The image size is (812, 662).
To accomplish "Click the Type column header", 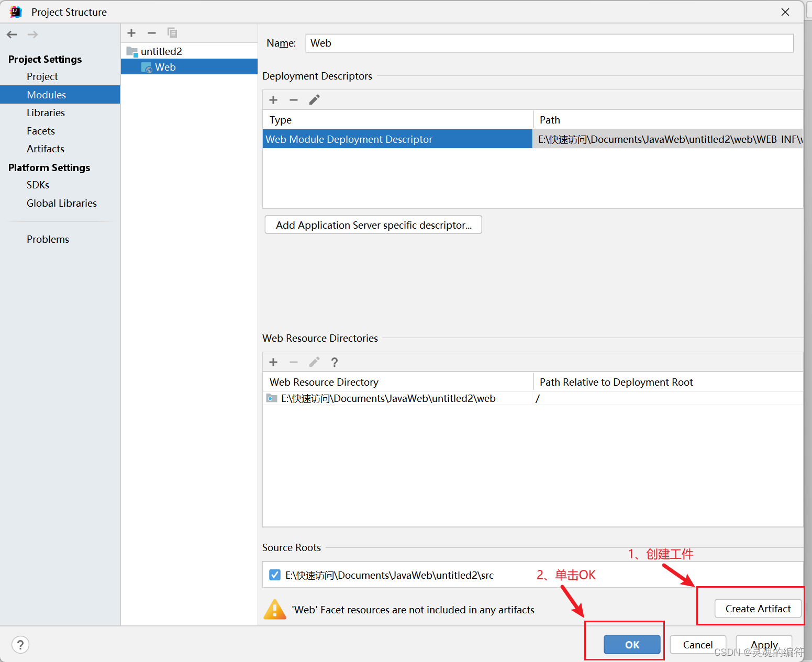I will pos(397,120).
